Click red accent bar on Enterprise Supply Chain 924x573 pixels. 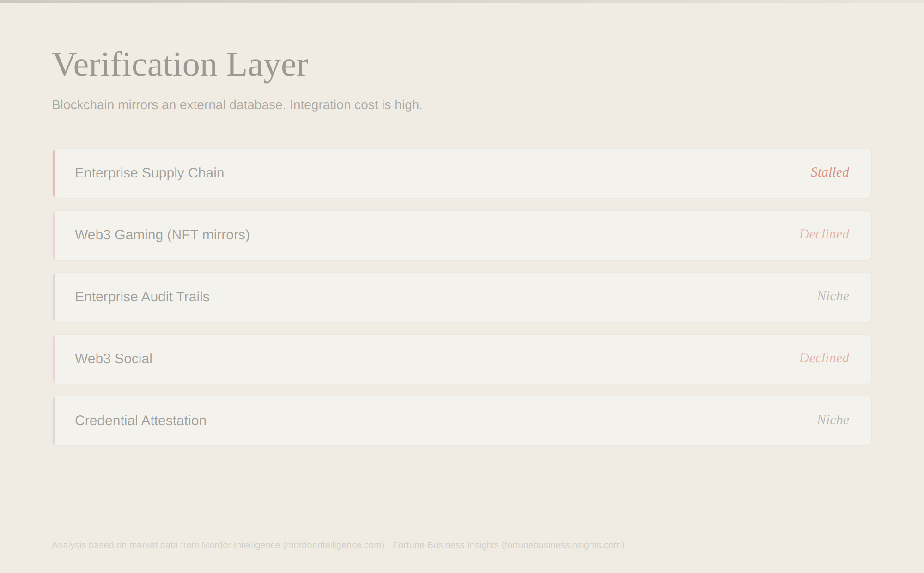[x=54, y=173]
